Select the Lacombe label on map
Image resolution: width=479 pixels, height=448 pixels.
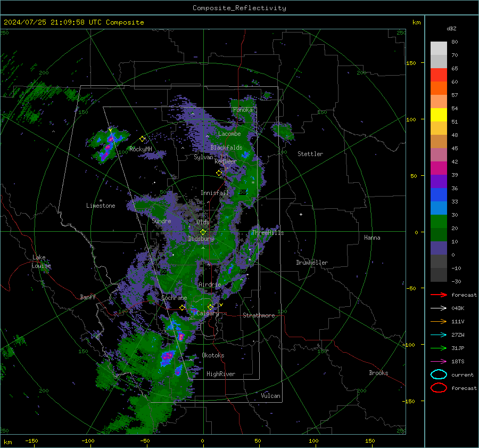coord(229,134)
